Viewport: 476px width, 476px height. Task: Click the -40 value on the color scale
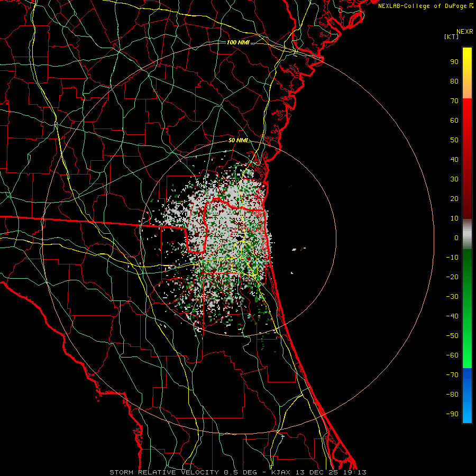(x=452, y=316)
